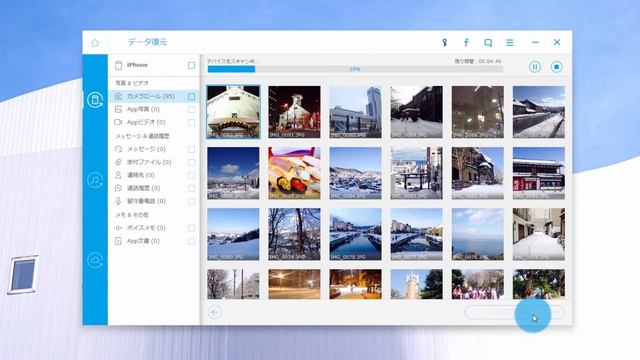Click the iPhone device icon

pos(118,65)
